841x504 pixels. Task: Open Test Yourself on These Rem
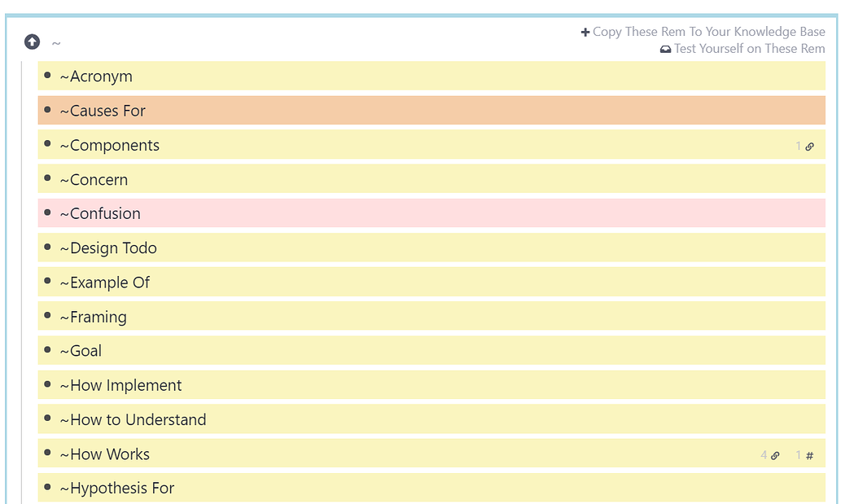749,49
